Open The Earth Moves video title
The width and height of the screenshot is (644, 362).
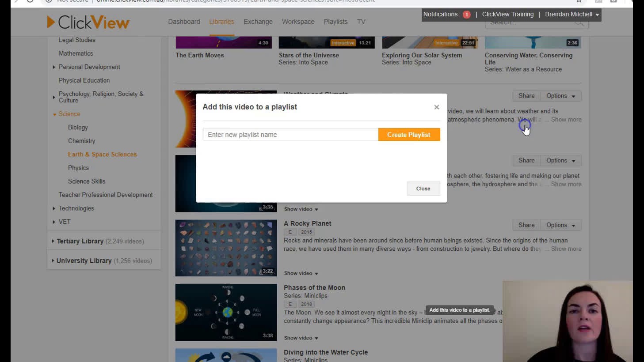(200, 55)
